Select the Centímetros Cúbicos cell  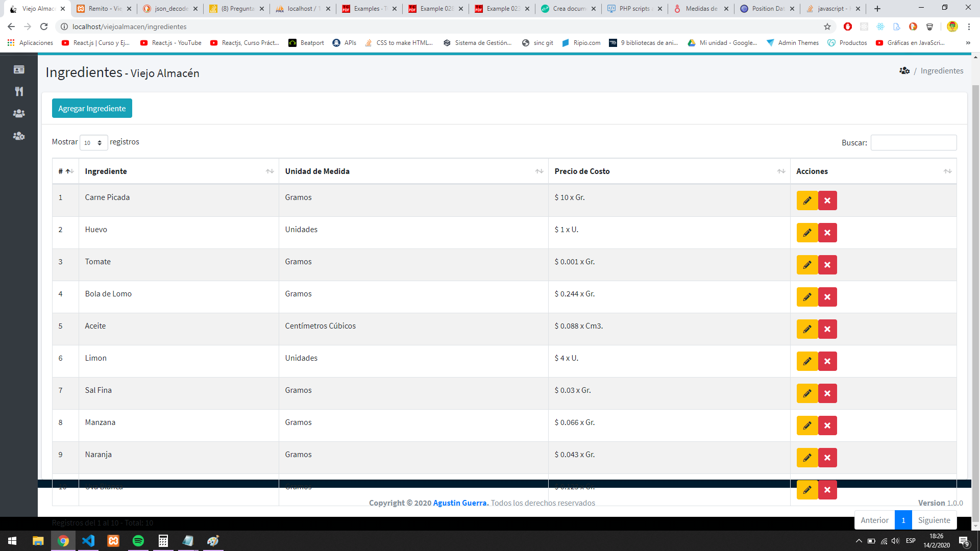pyautogui.click(x=413, y=329)
